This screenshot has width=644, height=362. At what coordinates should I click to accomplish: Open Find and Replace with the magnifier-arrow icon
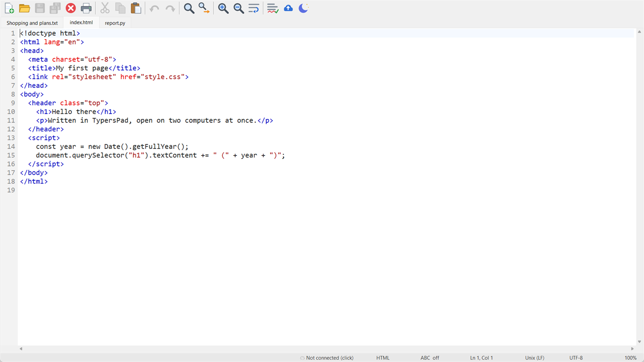coord(204,8)
